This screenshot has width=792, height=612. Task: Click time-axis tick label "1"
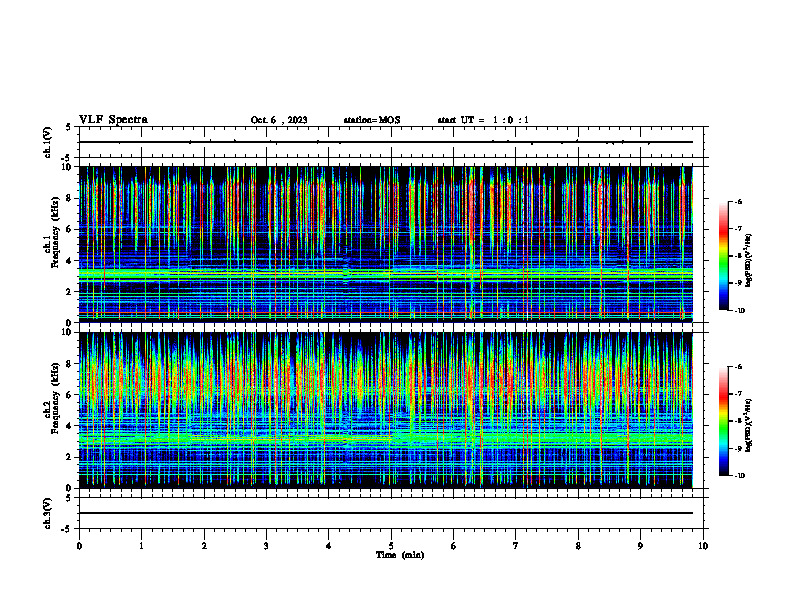pyautogui.click(x=142, y=546)
